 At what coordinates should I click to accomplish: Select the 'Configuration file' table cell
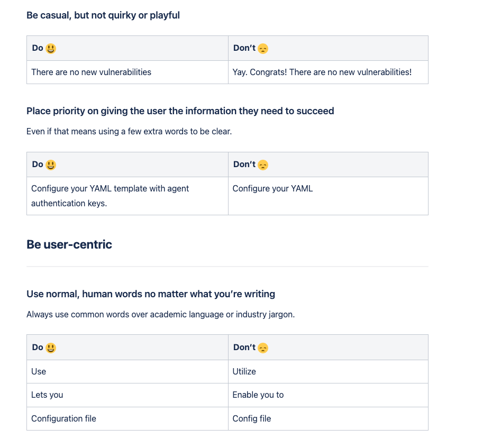[127, 418]
